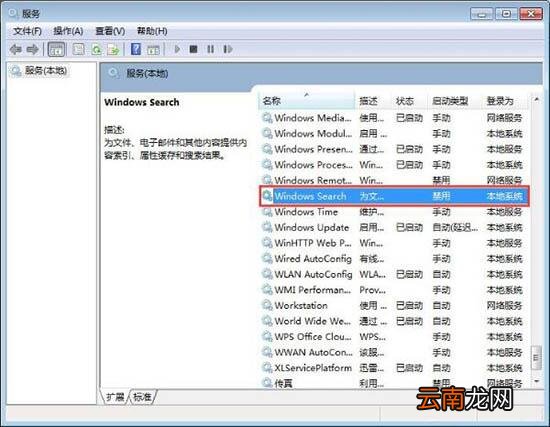This screenshot has width=550, height=427.
Task: Sort by the 状态 column header
Action: (x=409, y=101)
